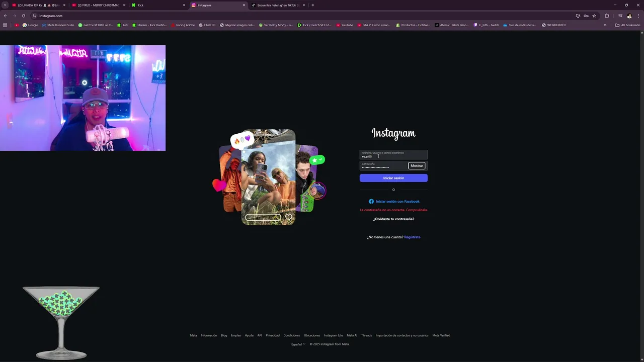Click Iniciar sesión button
This screenshot has height=362, width=644.
393,178
